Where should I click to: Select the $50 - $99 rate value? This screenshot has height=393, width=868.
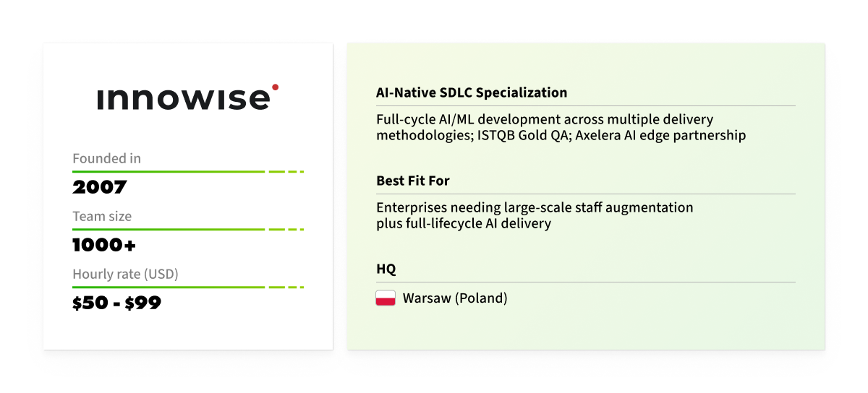[116, 303]
